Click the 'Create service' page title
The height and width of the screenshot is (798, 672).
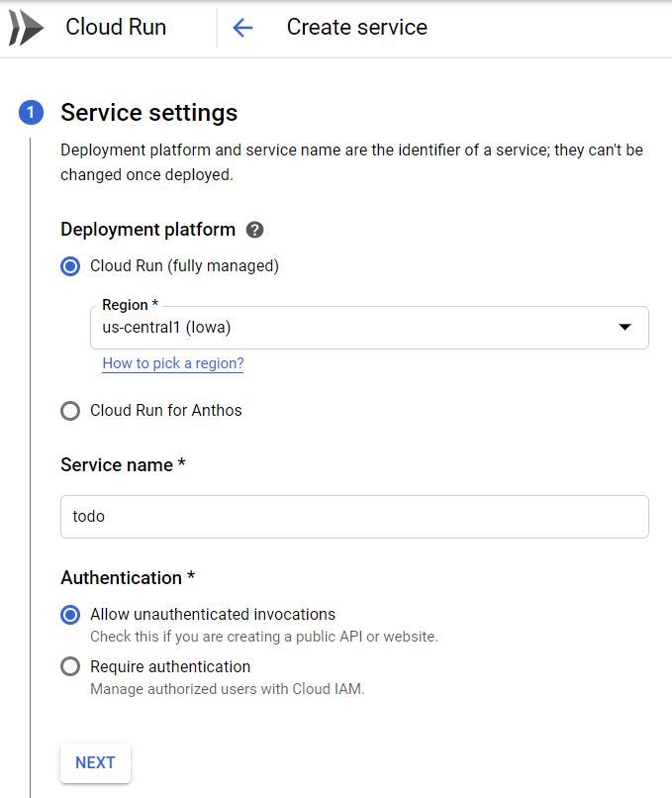(357, 27)
